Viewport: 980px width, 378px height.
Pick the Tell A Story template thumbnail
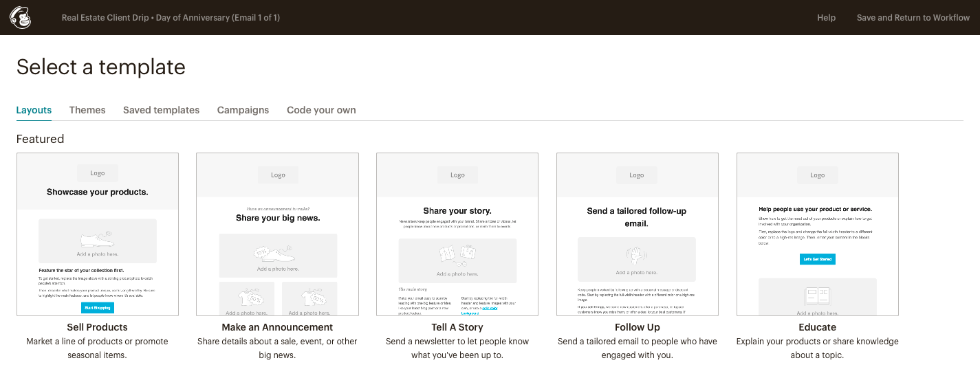click(x=457, y=234)
